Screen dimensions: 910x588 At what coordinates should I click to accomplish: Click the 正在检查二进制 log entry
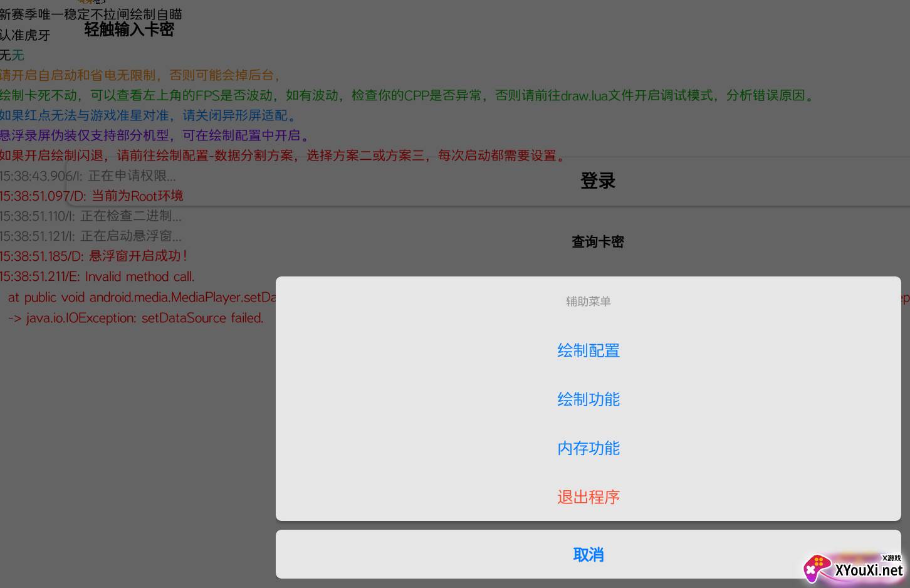point(91,216)
